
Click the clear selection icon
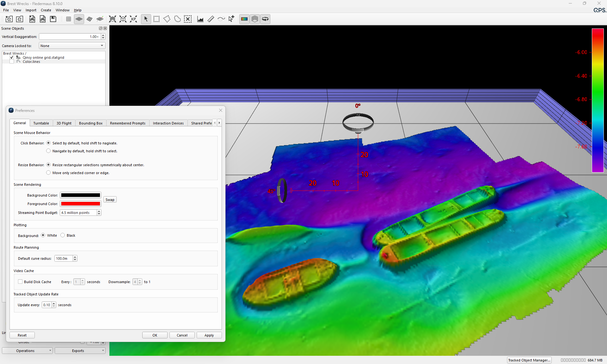point(188,19)
